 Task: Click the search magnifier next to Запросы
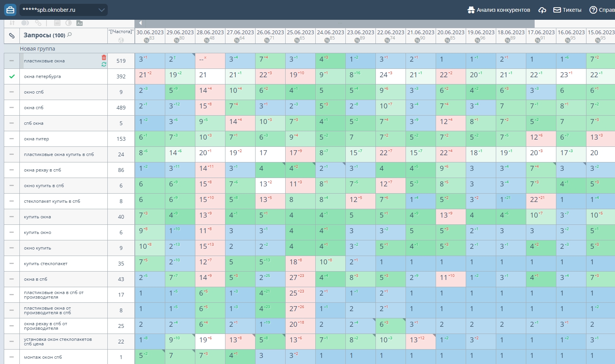coord(69,35)
